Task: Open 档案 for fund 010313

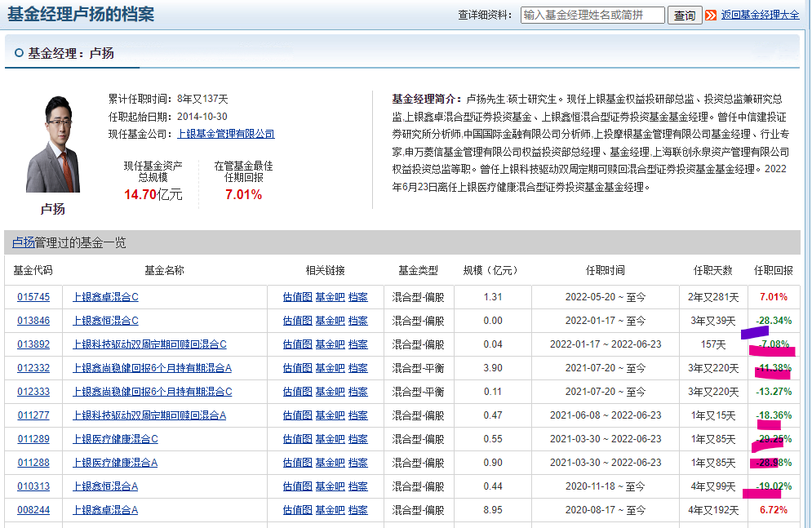Action: tap(357, 486)
